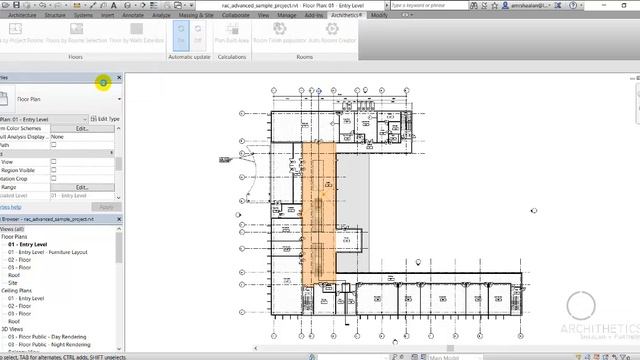Toggle the Crop Region Visible checkbox
Image resolution: width=640 pixels, height=360 pixels.
click(x=53, y=170)
